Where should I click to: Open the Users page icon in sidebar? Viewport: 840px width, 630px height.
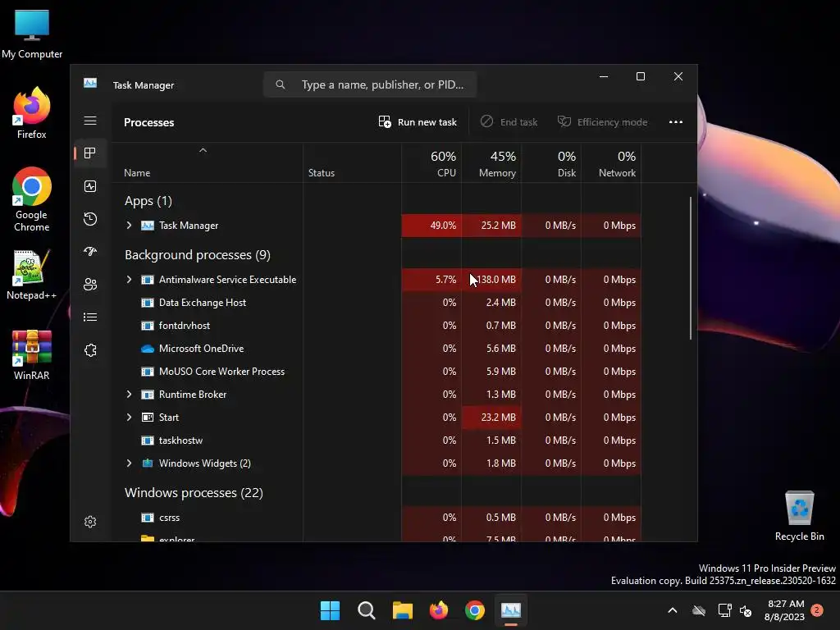[x=90, y=285]
